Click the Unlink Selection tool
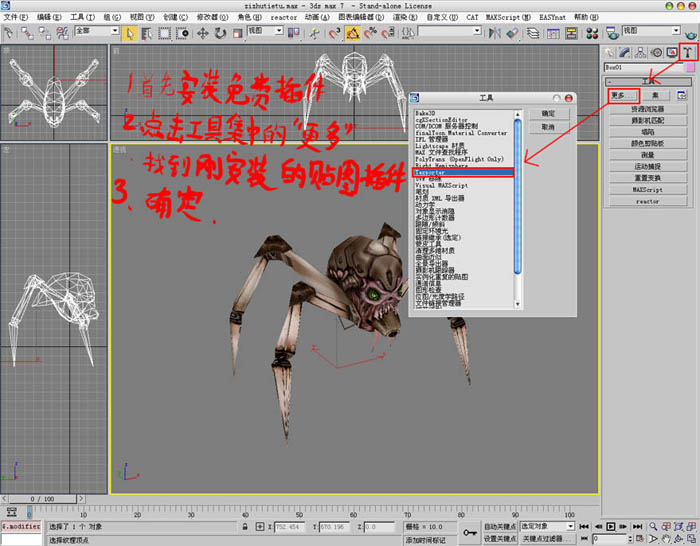700x546 pixels. (x=45, y=33)
